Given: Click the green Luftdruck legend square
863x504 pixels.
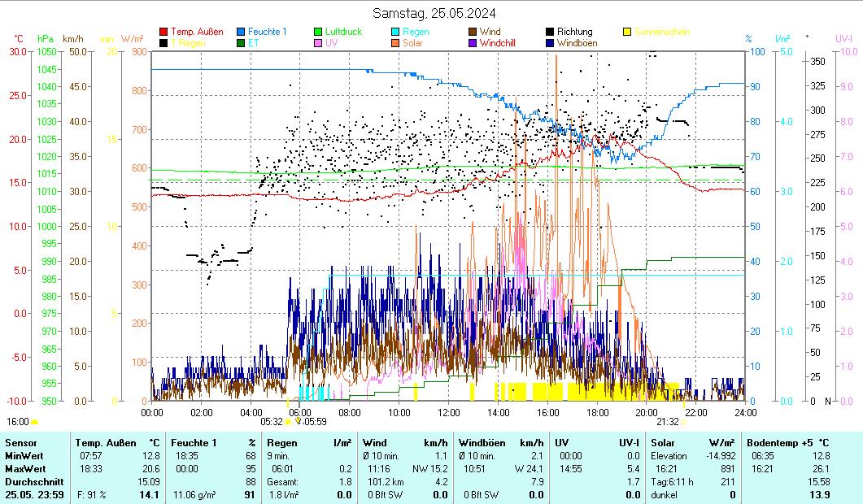Looking at the screenshot, I should (x=318, y=33).
